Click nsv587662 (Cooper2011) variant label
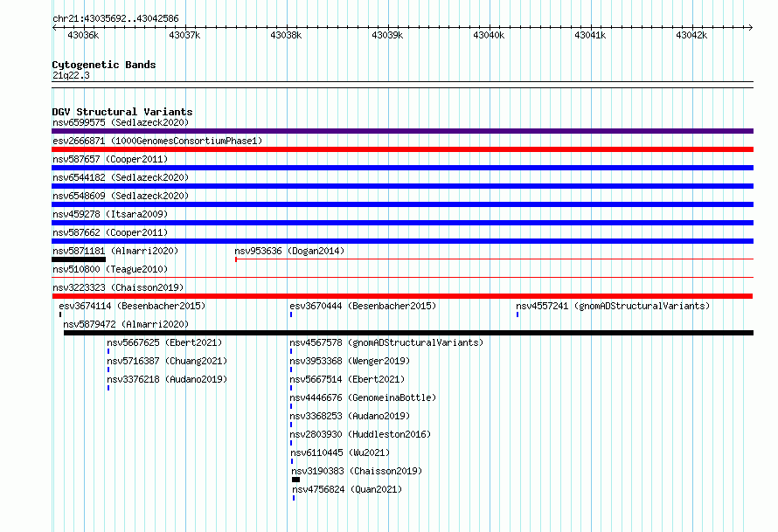778x532 pixels. 110,232
